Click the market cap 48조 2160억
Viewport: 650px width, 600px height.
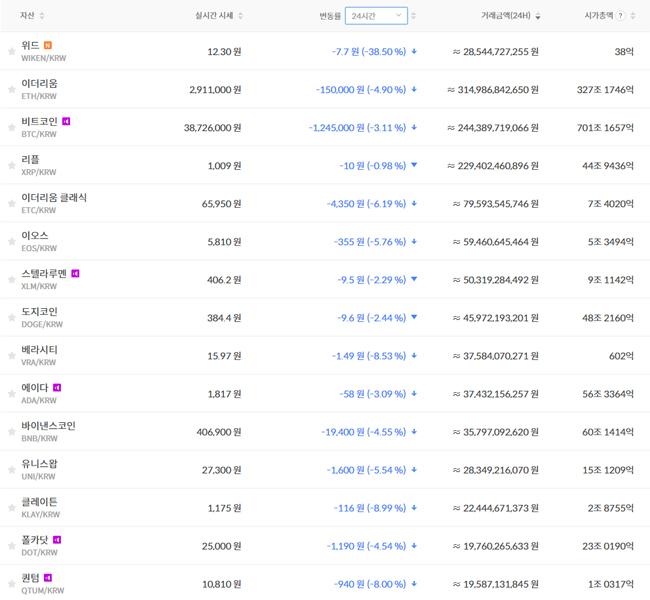pos(608,318)
